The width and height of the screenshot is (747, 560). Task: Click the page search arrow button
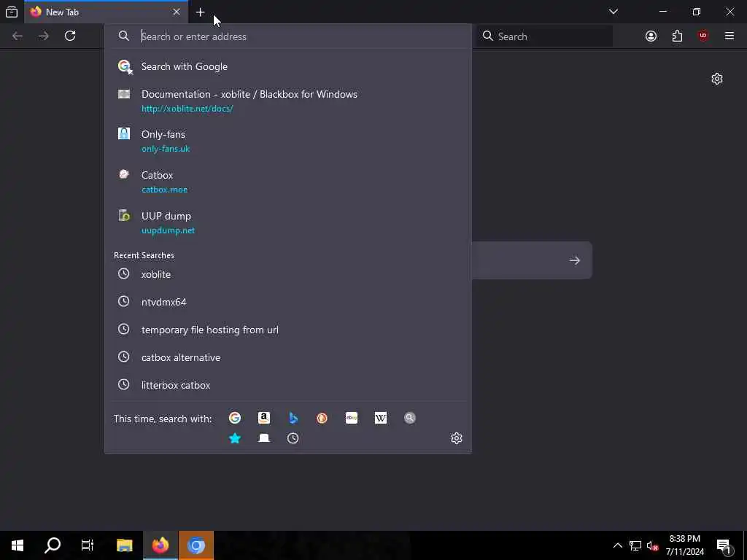[575, 260]
